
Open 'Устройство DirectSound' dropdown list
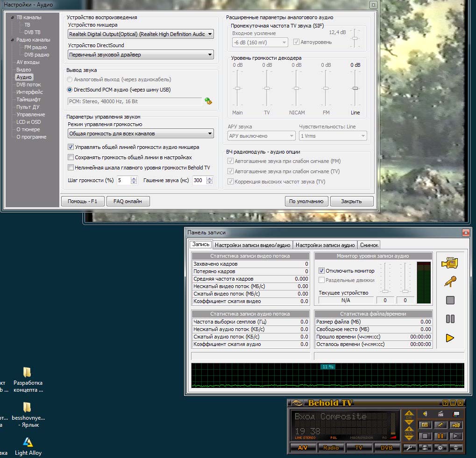click(140, 55)
